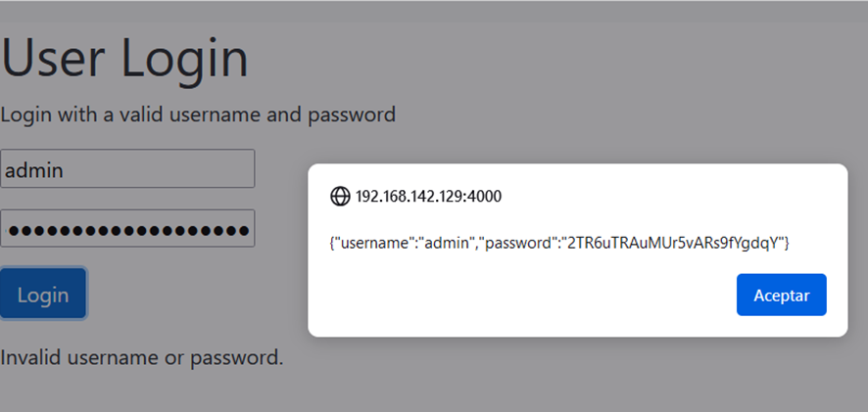Click the word 'Login' in the big heading
Viewport: 868px width, 412px height.
[182, 59]
